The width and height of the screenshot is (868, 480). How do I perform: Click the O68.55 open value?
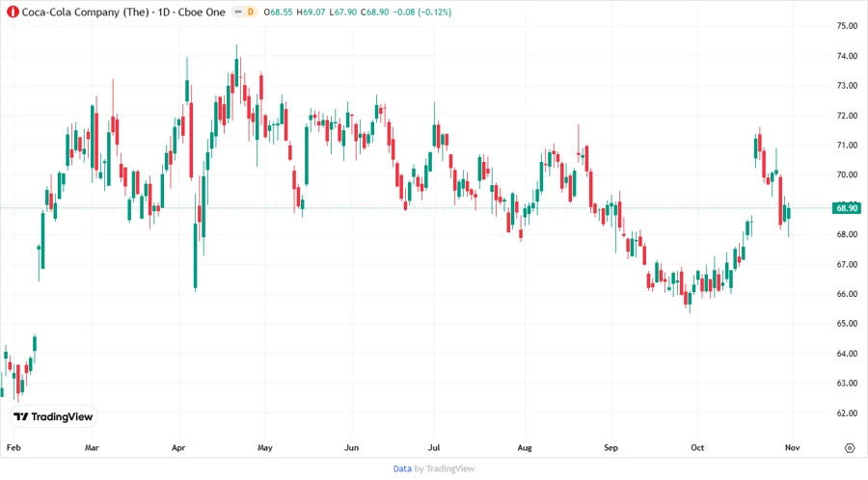(278, 12)
